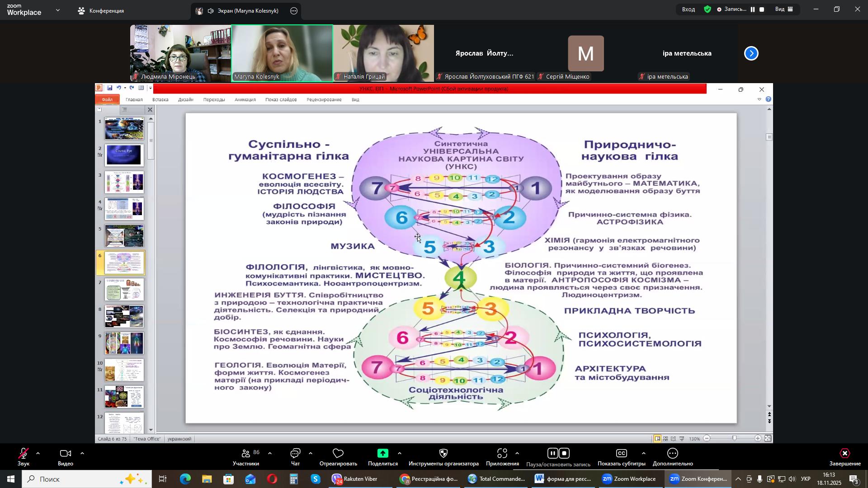Open the Дополнительно more options icon

673,454
